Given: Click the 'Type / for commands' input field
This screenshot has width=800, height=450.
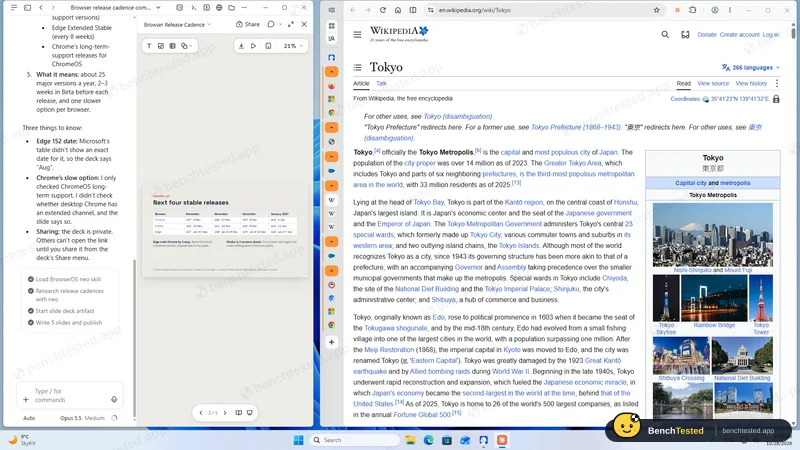Looking at the screenshot, I should 69,395.
